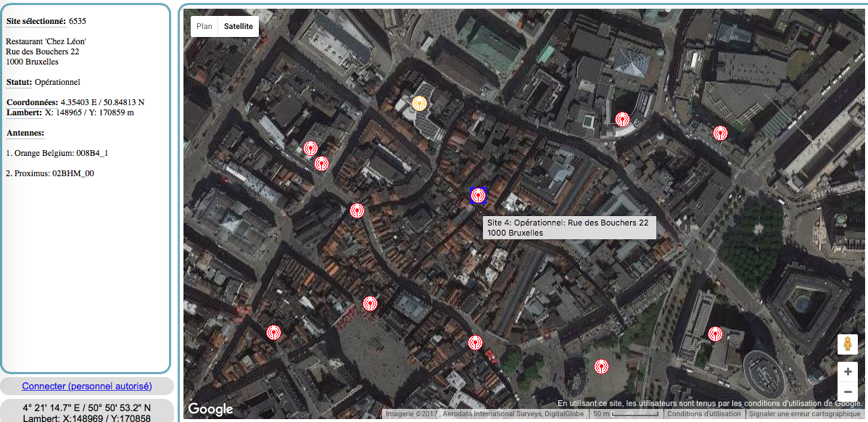Open Connecter (personnel autorisé) link

click(x=87, y=386)
